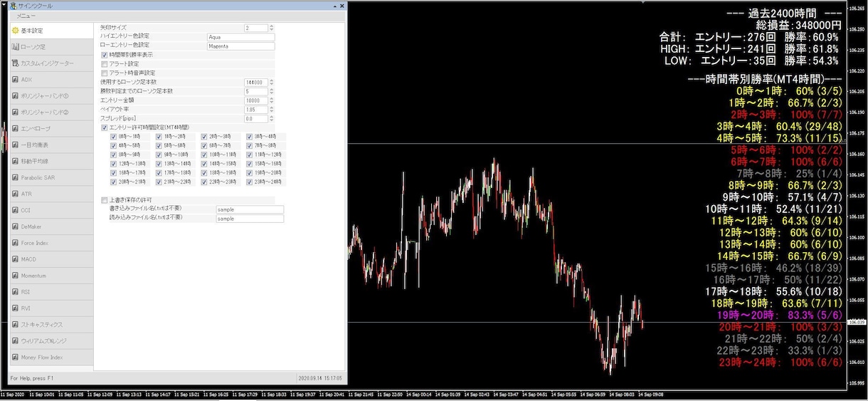Click the '3時～4時: 60.4% (29/48)' chart line

point(780,126)
